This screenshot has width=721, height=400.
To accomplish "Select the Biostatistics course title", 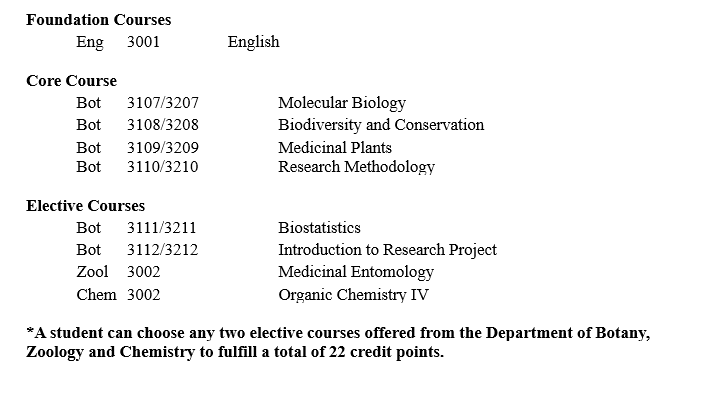I will [319, 228].
